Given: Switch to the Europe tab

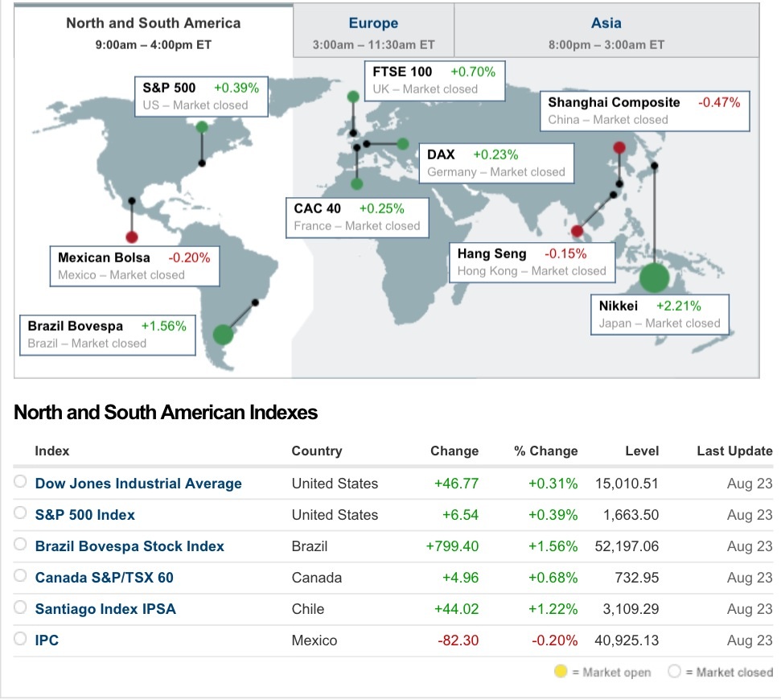Looking at the screenshot, I should point(373,31).
